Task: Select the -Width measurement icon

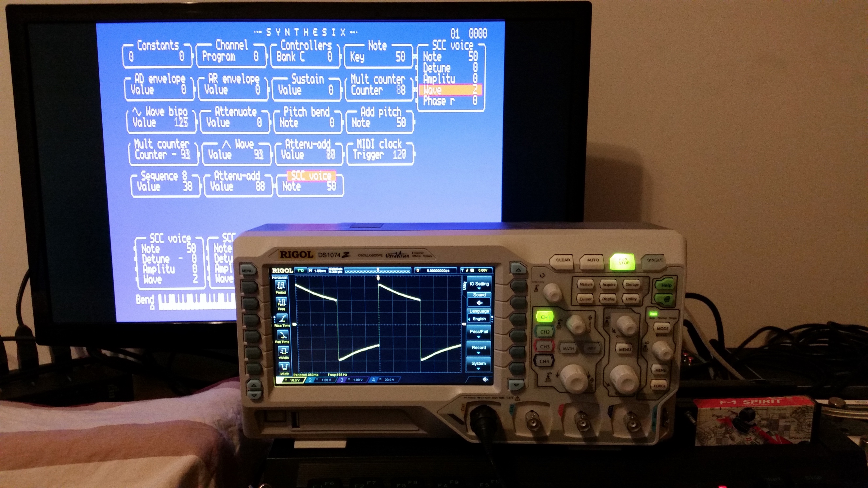Action: coord(285,367)
